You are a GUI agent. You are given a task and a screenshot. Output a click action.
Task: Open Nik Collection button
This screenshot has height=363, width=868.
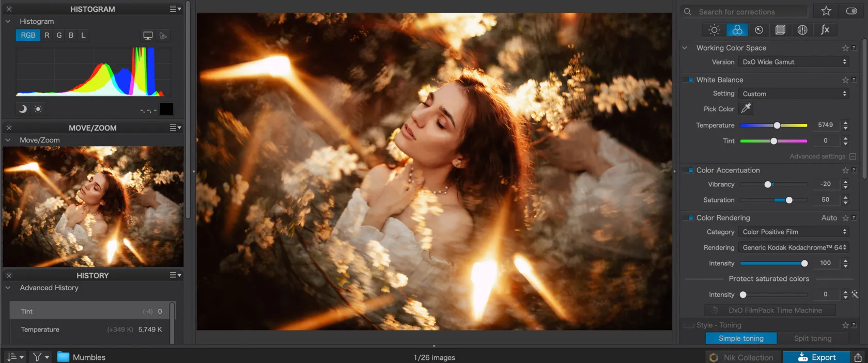coord(742,357)
